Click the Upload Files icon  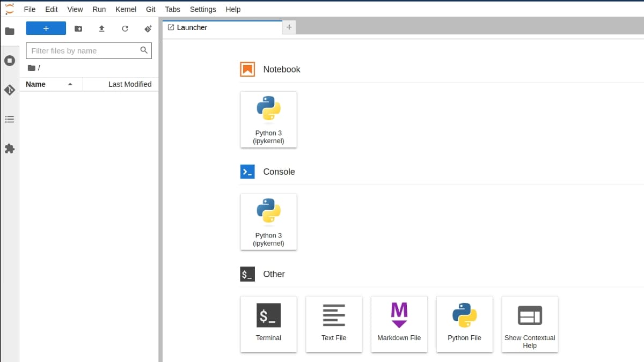(x=101, y=28)
